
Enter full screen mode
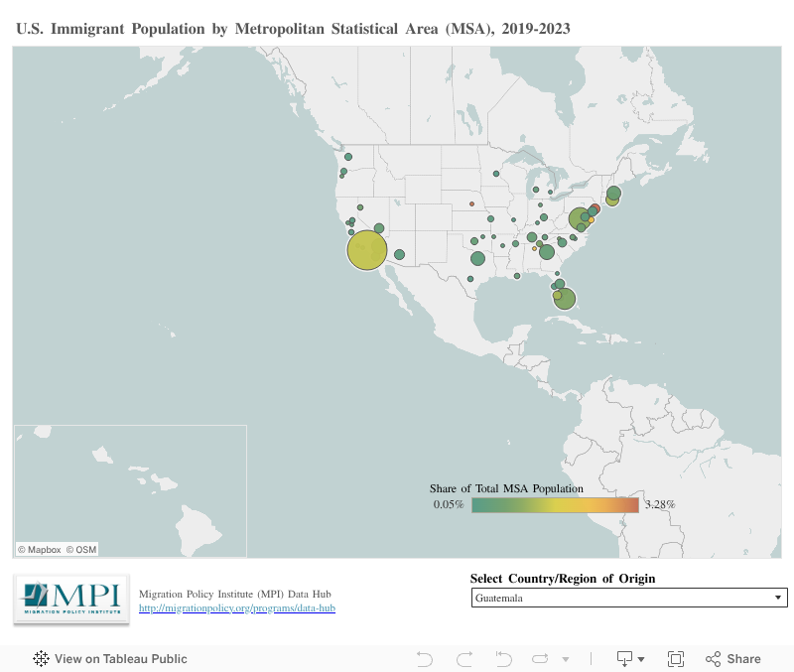coord(676,658)
